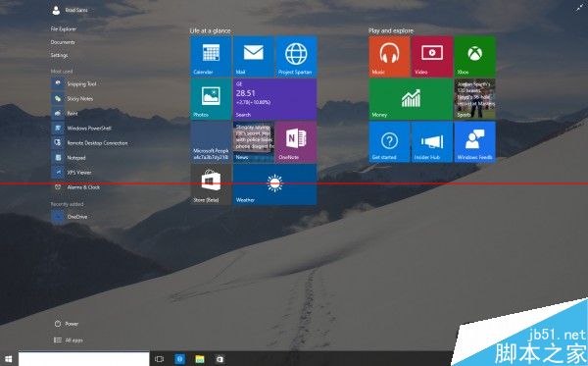Open the Get started tile
Screen dimensions: 588x366
[x=389, y=142]
